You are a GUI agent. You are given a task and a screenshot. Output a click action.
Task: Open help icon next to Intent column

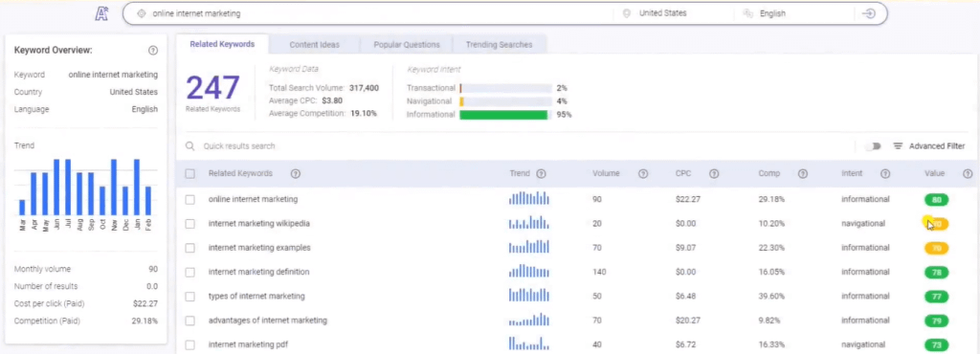[885, 173]
